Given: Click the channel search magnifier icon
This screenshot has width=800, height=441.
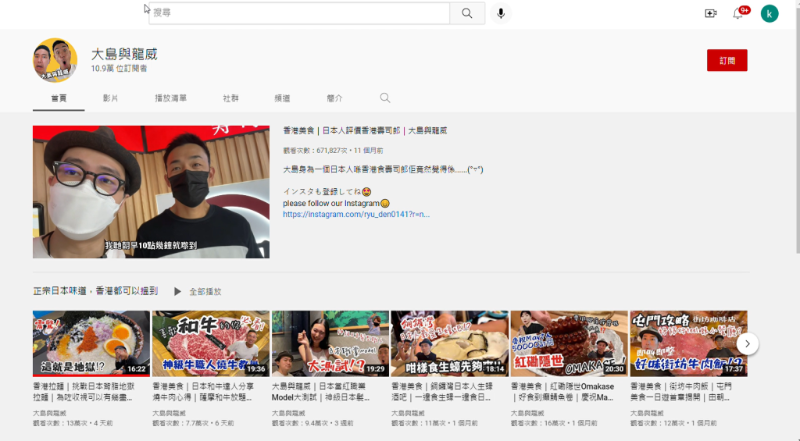Looking at the screenshot, I should click(385, 98).
